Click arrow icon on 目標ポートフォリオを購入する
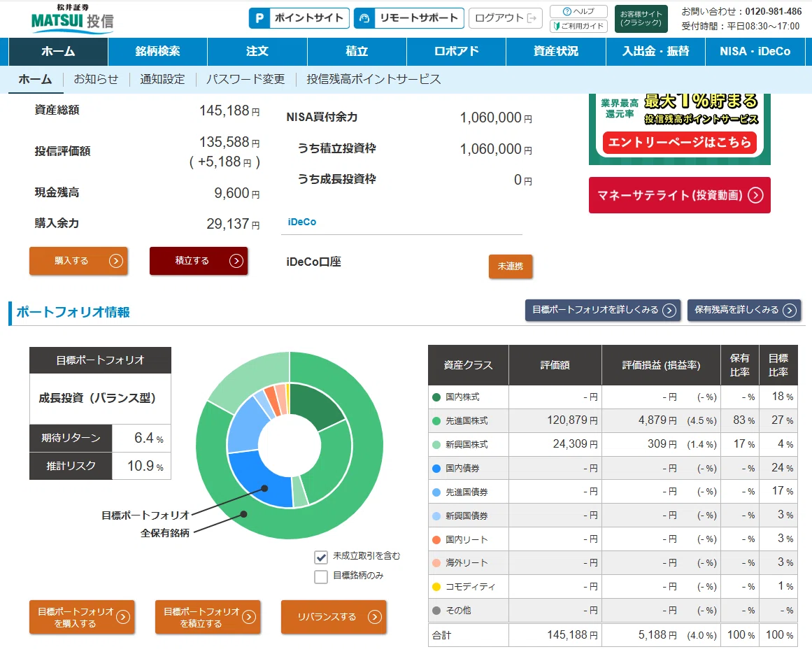This screenshot has height=654, width=812. (x=122, y=617)
